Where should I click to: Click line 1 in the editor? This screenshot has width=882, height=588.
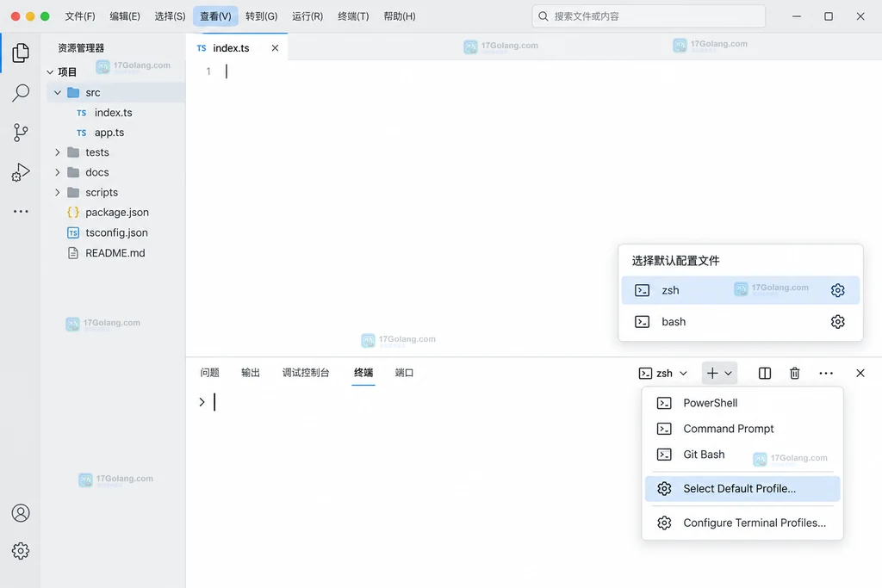coord(533,71)
